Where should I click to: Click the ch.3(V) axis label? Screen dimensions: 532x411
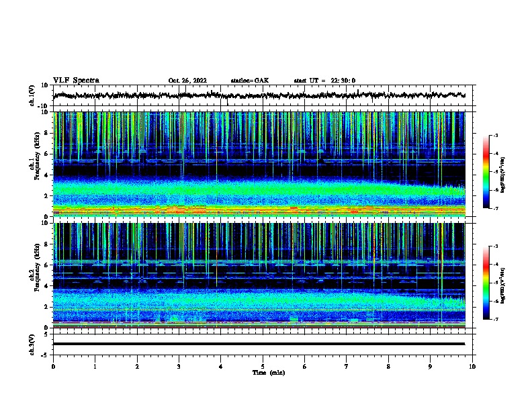tap(32, 345)
